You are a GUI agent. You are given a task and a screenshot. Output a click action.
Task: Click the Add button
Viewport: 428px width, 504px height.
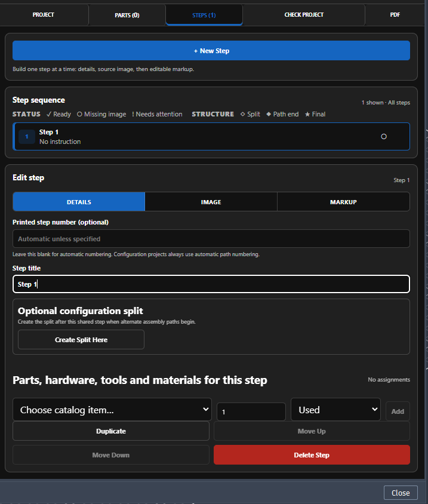(x=398, y=411)
